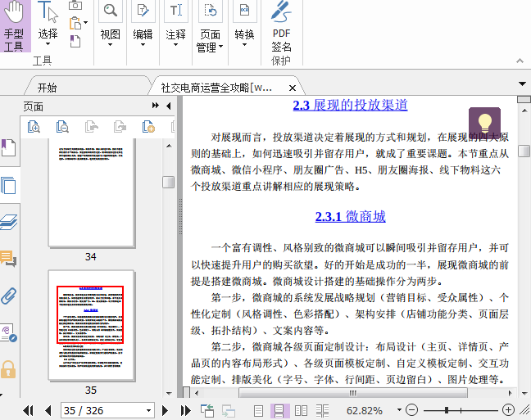Viewport: 531px width, 420px height.
Task: Open the bookmarks sidebar panel
Action: 8,148
